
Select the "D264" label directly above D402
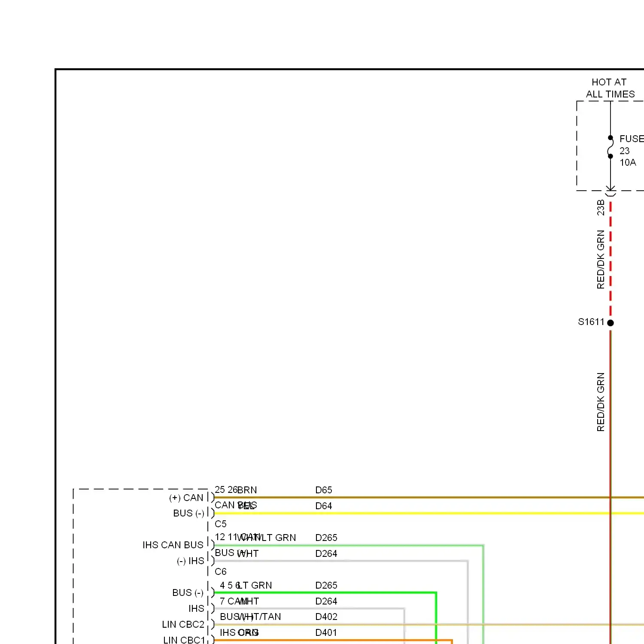tap(326, 601)
